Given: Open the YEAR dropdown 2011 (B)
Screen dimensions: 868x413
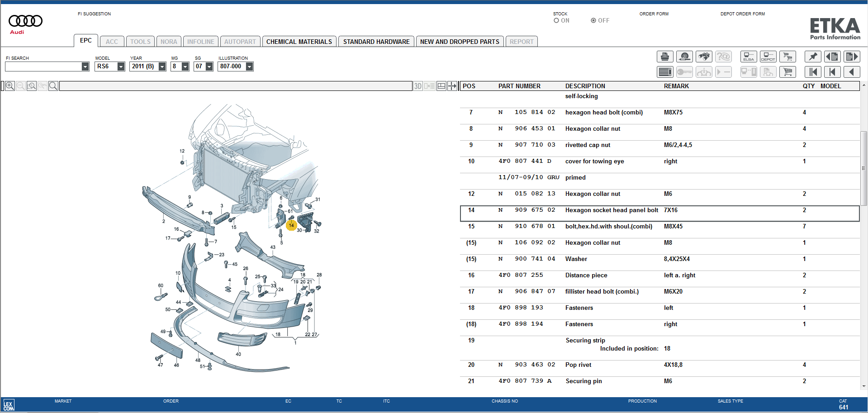Looking at the screenshot, I should 162,66.
